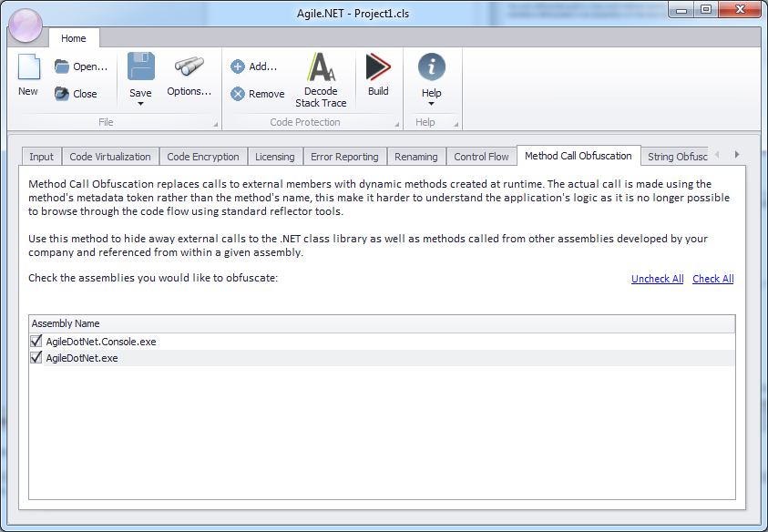
Task: Open the Code Virtualization tab
Action: point(110,156)
